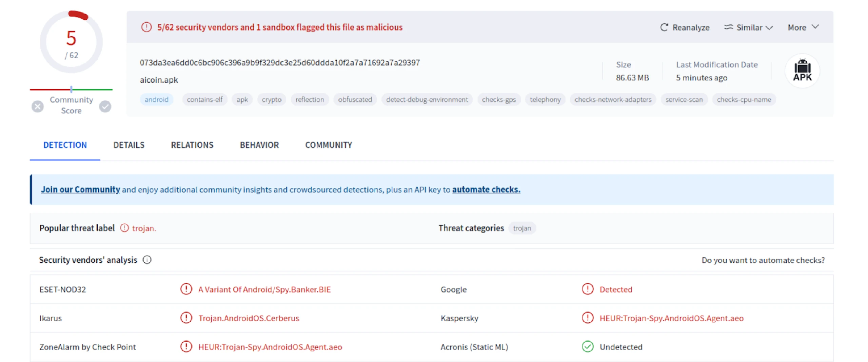Click 'A Variant Of Android/Spy.Banker.BIE' result
Viewport: 868px width, 362px height.
(264, 289)
